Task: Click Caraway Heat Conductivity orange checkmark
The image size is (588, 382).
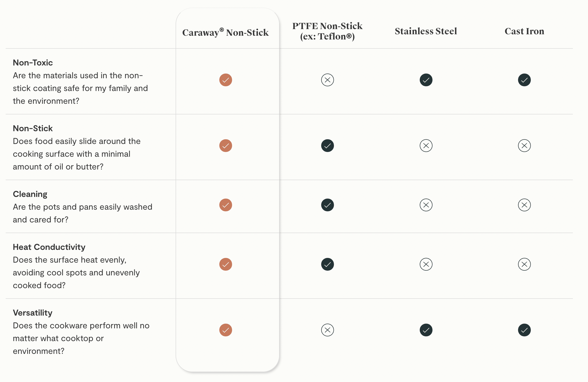Action: [x=225, y=264]
